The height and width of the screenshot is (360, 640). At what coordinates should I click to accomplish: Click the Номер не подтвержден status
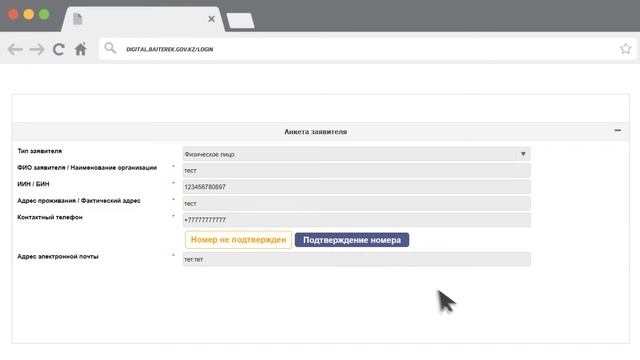[x=238, y=240]
